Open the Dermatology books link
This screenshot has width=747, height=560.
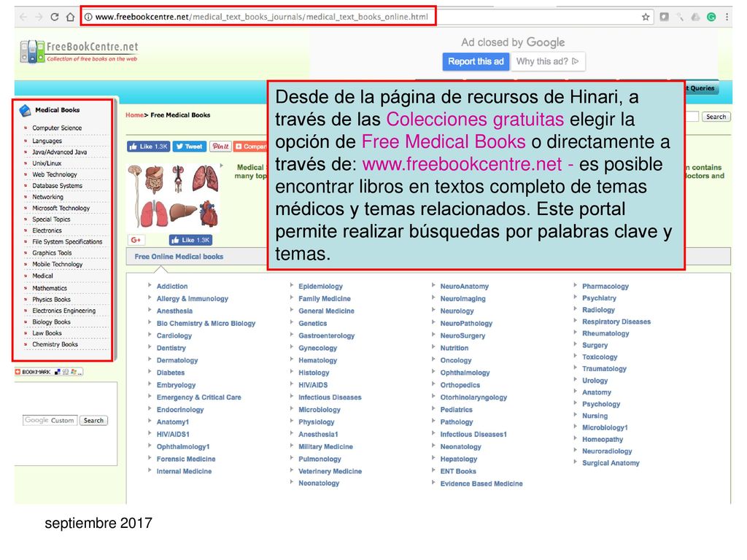coord(177,360)
